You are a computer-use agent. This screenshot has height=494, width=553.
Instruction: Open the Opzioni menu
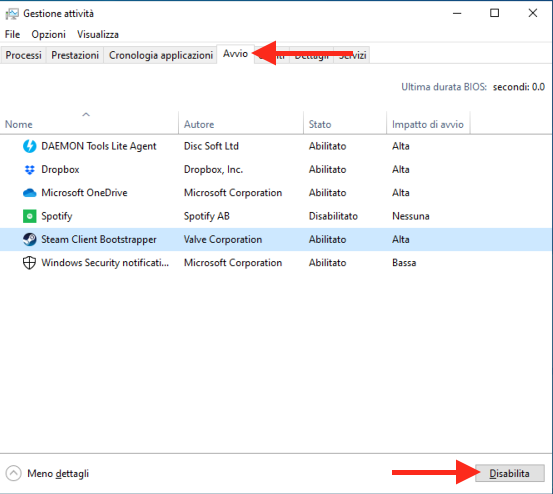tap(49, 35)
